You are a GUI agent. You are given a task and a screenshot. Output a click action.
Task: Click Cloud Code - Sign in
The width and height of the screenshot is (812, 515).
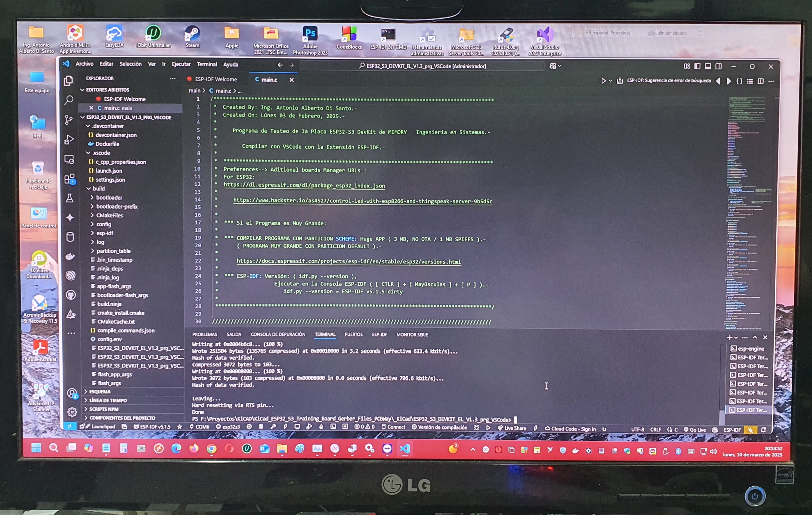570,429
